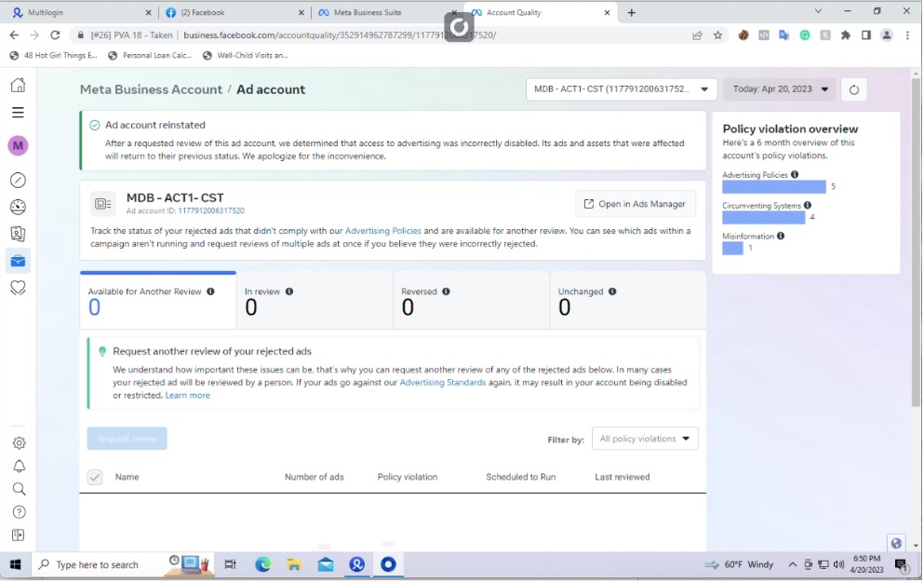Click the browser address bar URL

tap(340, 35)
